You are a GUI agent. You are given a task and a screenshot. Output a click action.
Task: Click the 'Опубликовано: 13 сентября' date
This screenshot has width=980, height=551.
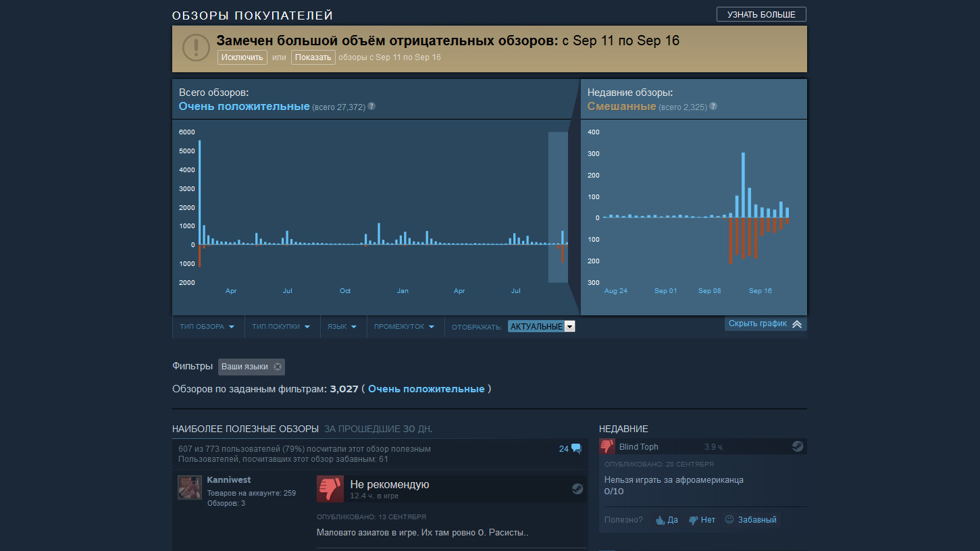371,517
